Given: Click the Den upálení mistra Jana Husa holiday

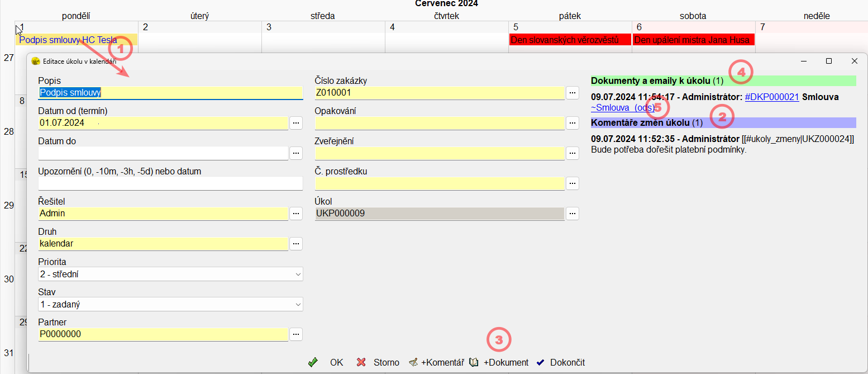Looking at the screenshot, I should tap(693, 40).
